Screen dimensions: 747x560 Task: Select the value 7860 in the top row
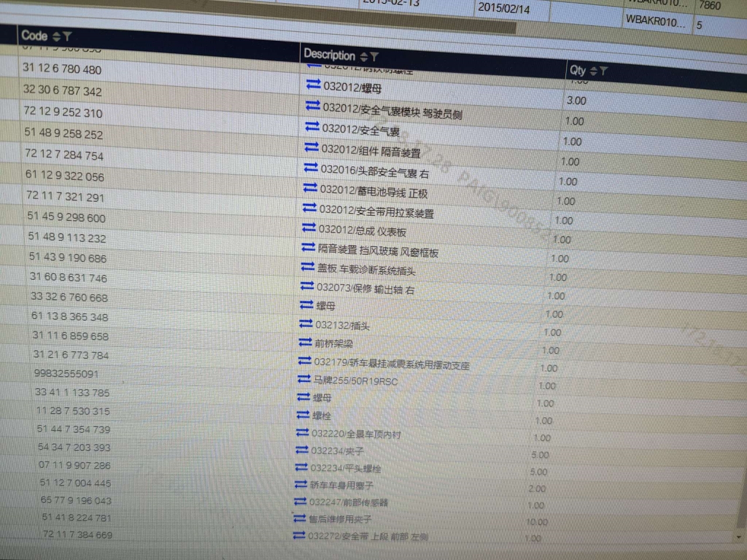tap(710, 5)
